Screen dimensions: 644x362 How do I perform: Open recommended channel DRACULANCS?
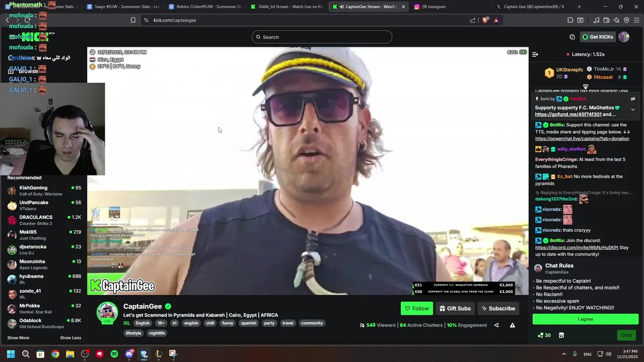(44, 220)
